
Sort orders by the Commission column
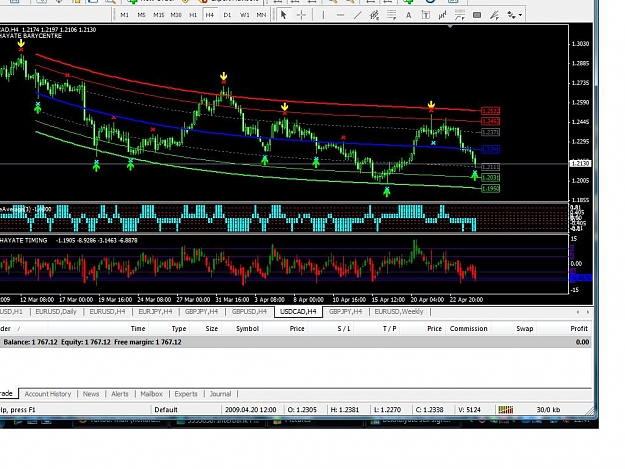(468, 329)
